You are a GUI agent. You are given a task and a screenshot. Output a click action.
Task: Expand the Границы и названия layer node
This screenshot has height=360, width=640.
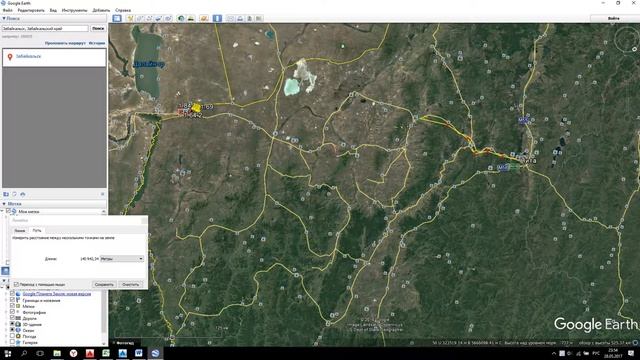coord(6,300)
